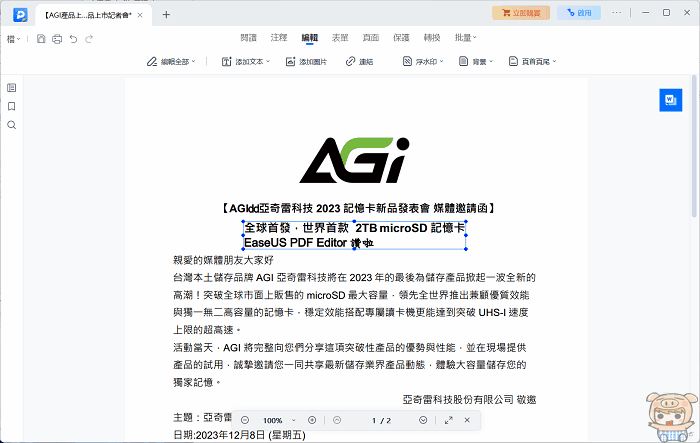Screen dimensions: 700x443
Task: Open the search sidebar panel
Action: pos(12,125)
